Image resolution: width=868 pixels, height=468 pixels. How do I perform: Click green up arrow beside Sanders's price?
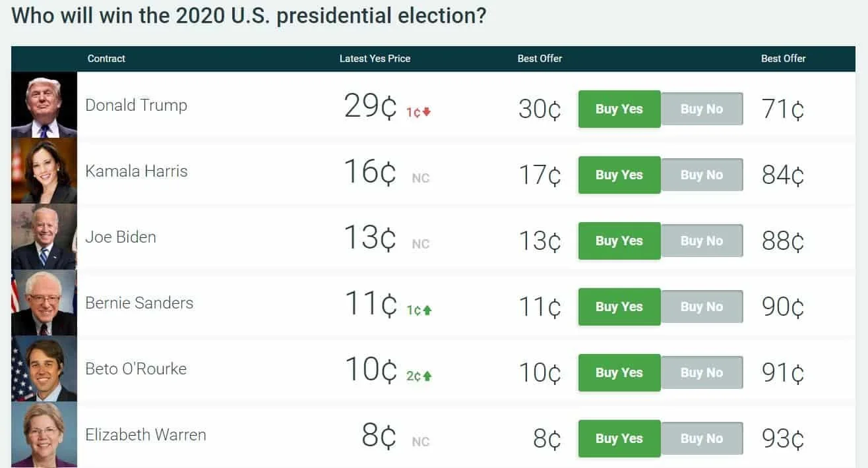click(427, 310)
